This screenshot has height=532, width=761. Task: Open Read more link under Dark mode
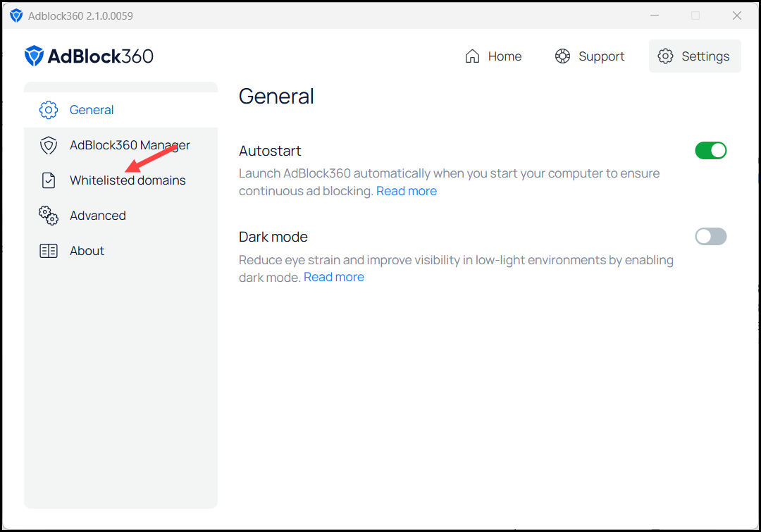pyautogui.click(x=334, y=277)
